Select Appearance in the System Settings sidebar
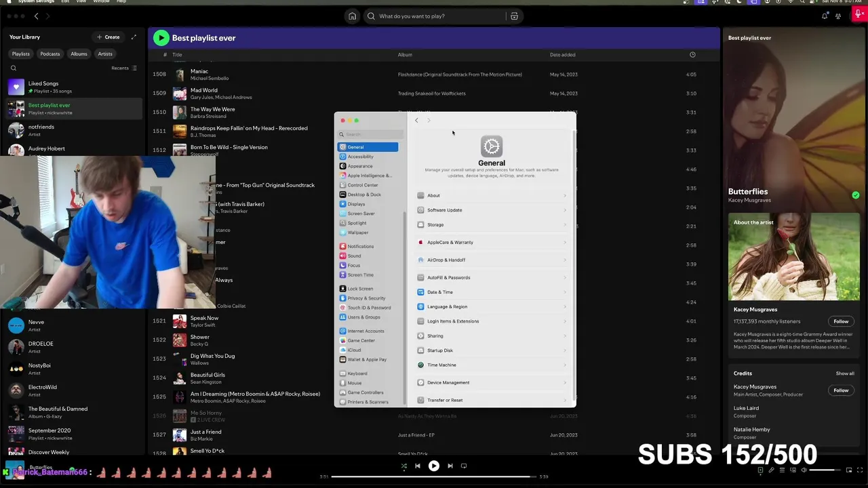The width and height of the screenshot is (868, 488). 368,166
